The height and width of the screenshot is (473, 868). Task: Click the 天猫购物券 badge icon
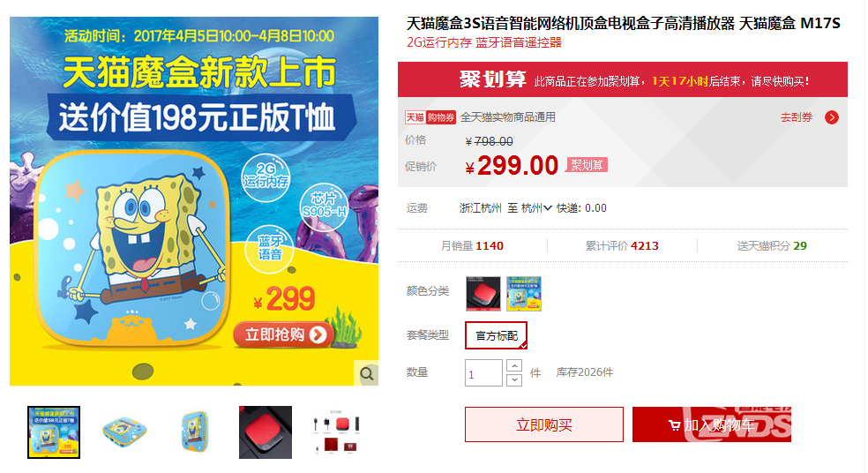tap(430, 117)
